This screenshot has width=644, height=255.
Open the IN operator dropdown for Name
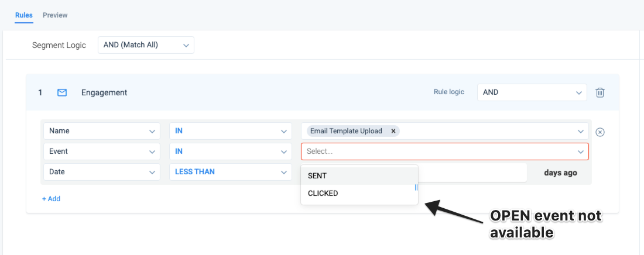231,131
